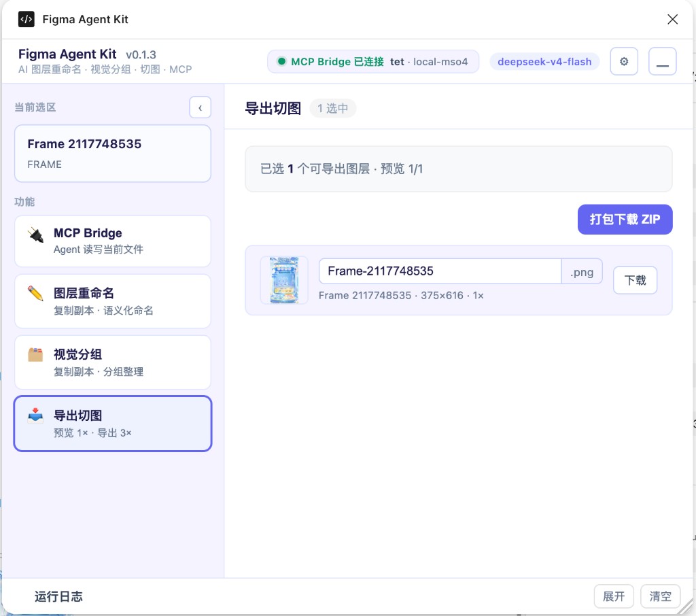Screen dimensions: 696x616
Task: Click the pencil icon for layer renaming
Action: (35, 294)
